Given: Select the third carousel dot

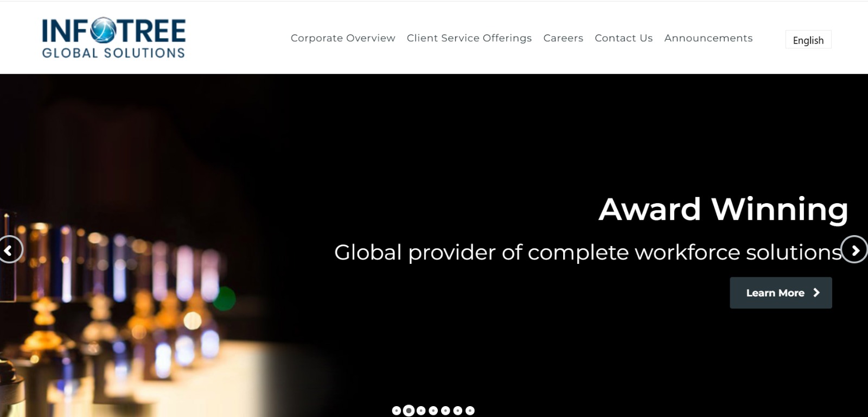Looking at the screenshot, I should [x=421, y=410].
